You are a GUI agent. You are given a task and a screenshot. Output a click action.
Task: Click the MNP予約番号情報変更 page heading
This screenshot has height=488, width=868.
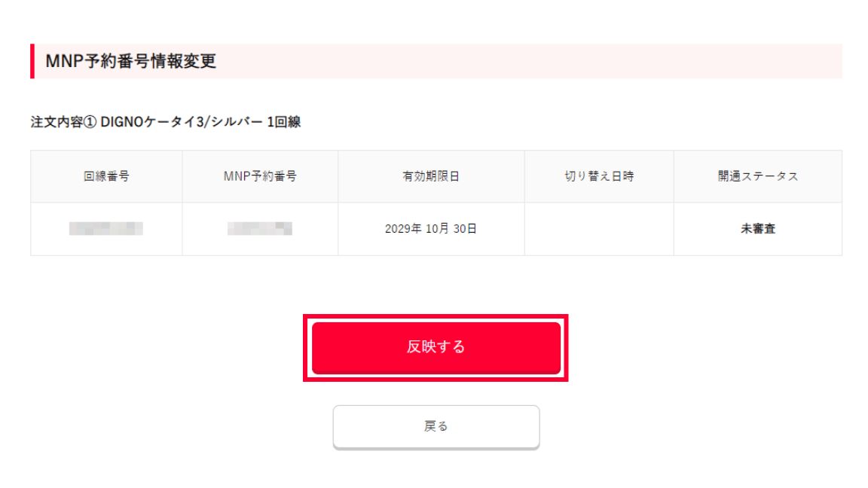pyautogui.click(x=131, y=62)
